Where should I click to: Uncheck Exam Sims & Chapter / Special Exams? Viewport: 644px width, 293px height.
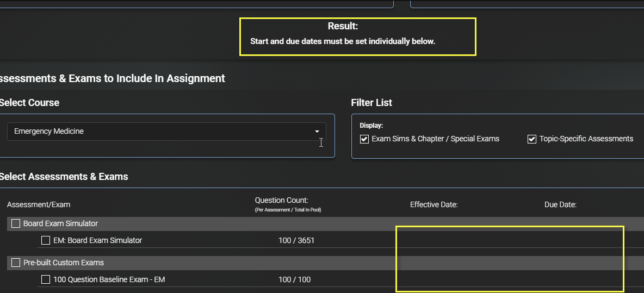[364, 139]
